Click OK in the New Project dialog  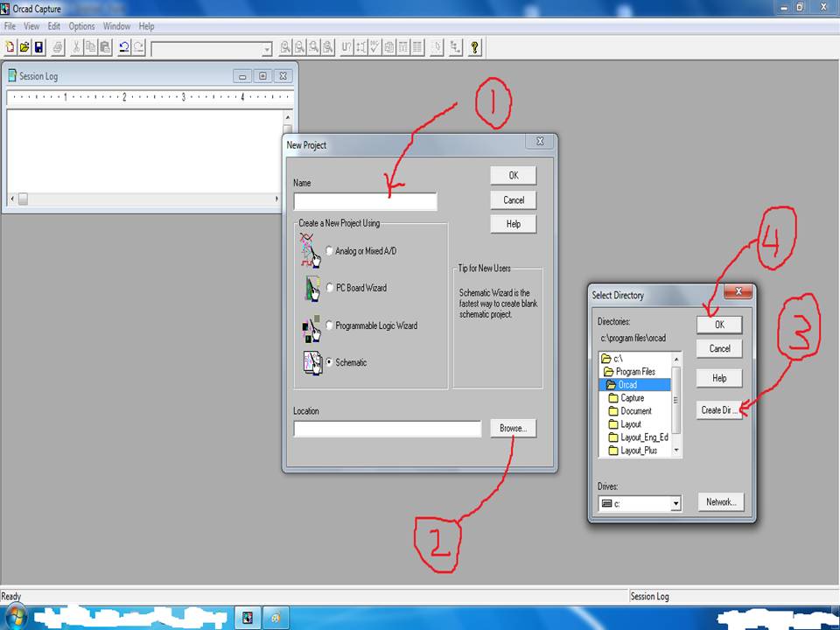coord(514,175)
